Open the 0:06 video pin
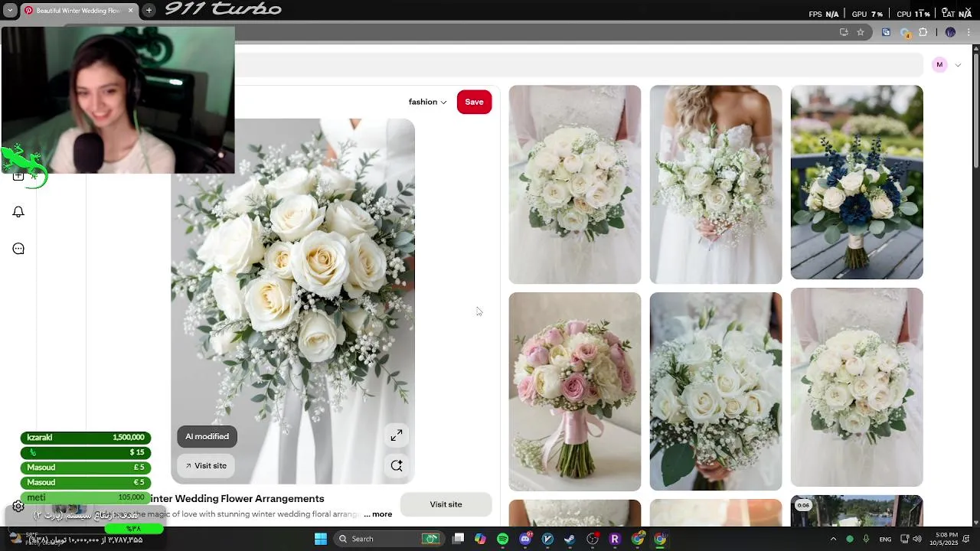980x551 pixels. [857, 510]
